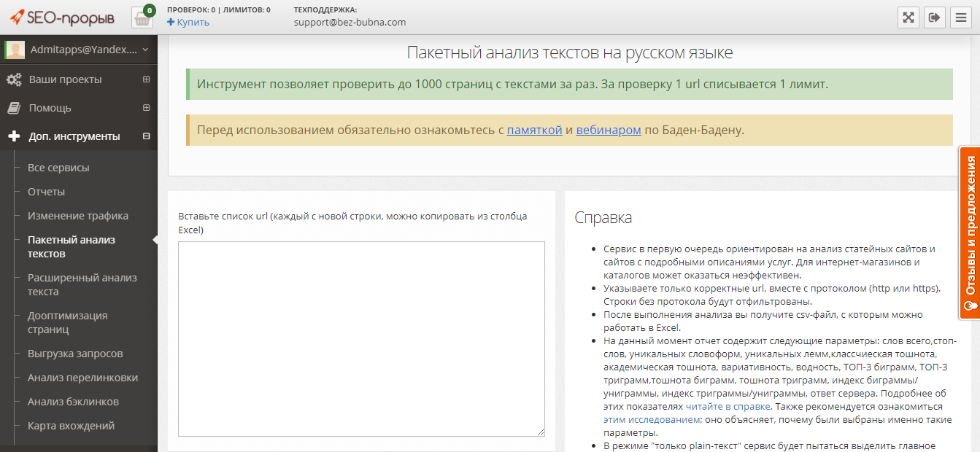Click the user avatar picture
980x452 pixels.
[x=15, y=48]
